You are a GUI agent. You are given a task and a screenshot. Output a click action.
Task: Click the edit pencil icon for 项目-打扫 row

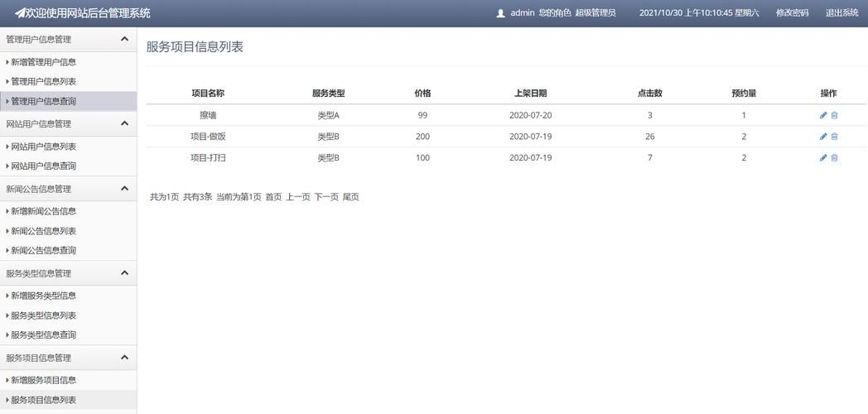pyautogui.click(x=823, y=158)
